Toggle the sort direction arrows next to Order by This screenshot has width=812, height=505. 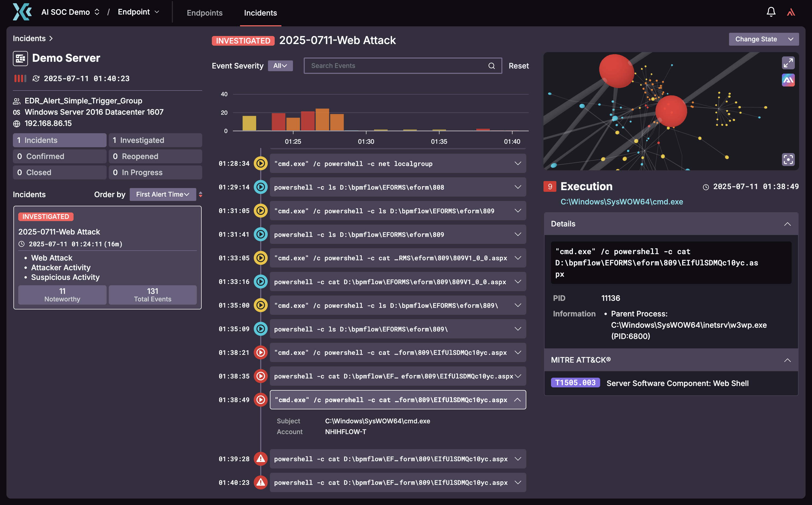(x=200, y=194)
